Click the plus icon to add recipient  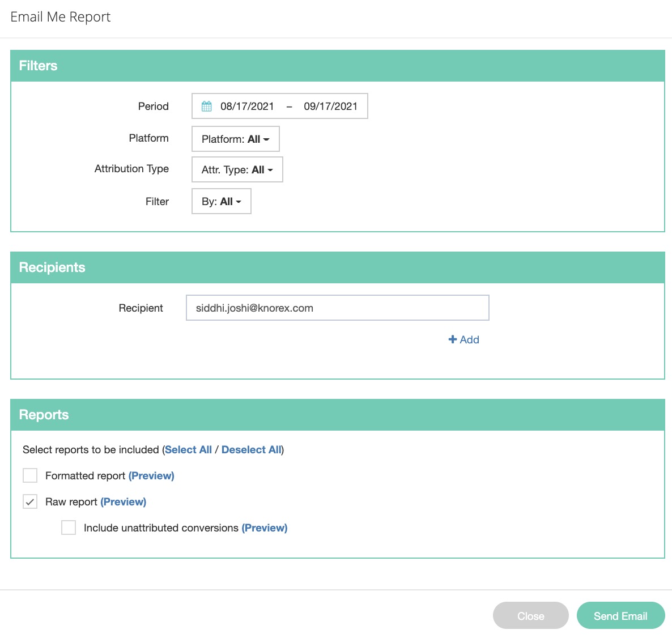pyautogui.click(x=453, y=339)
